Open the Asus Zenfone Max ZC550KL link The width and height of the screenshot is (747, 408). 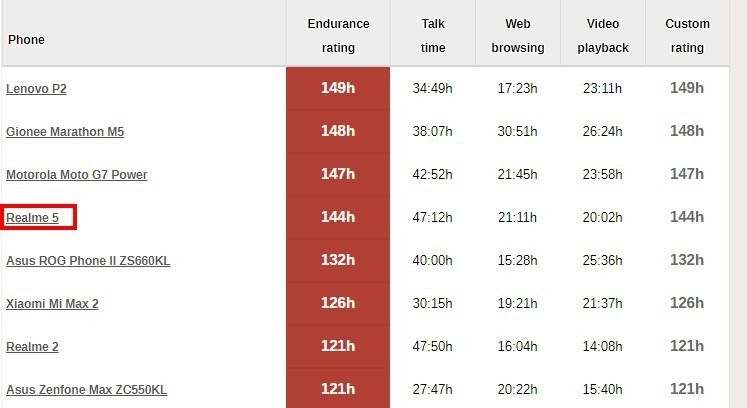coord(87,389)
